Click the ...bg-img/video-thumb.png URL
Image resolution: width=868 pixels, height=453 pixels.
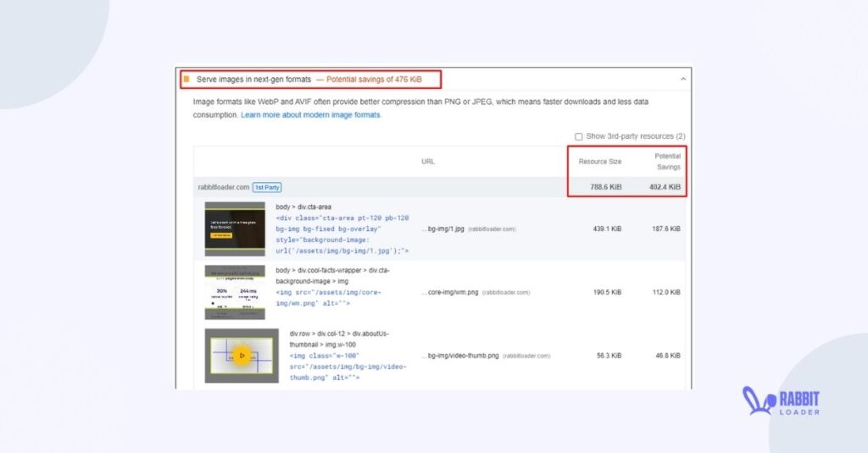pos(460,356)
